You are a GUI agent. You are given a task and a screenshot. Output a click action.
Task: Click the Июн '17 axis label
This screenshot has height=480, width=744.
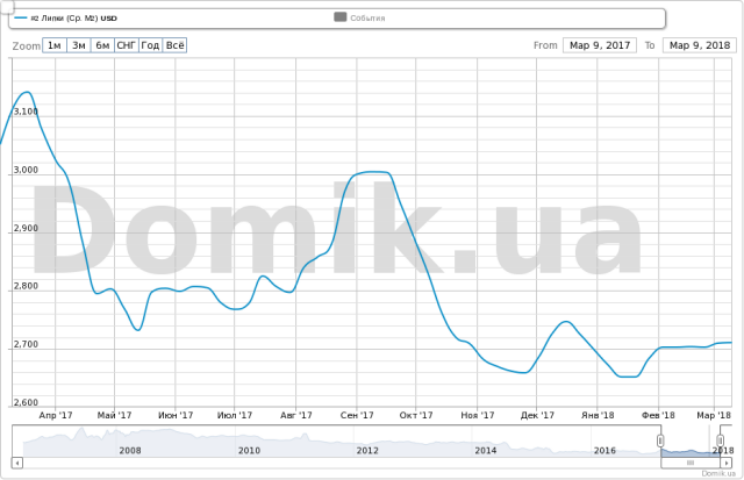[x=176, y=415]
